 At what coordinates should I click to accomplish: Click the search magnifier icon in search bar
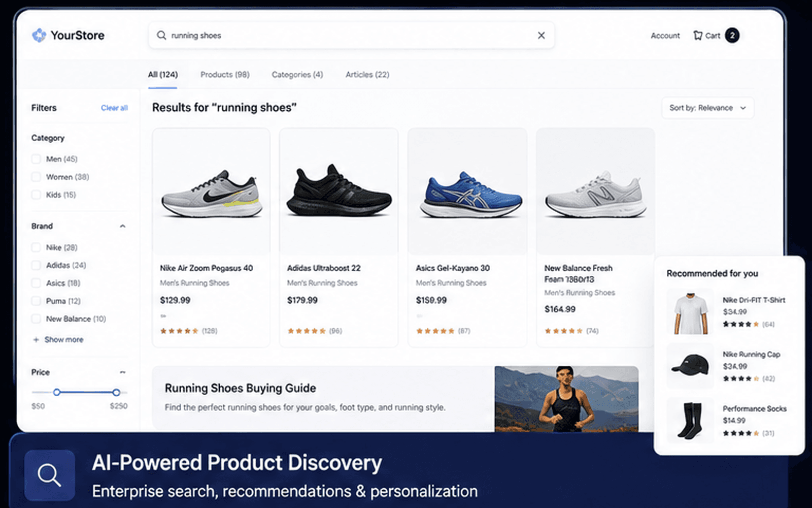tap(161, 35)
